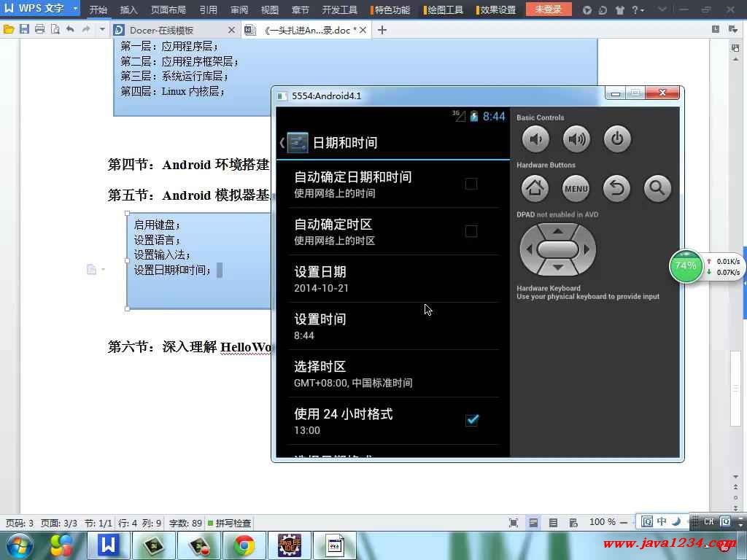Open the 开发工具 ribbon tab

point(340,9)
